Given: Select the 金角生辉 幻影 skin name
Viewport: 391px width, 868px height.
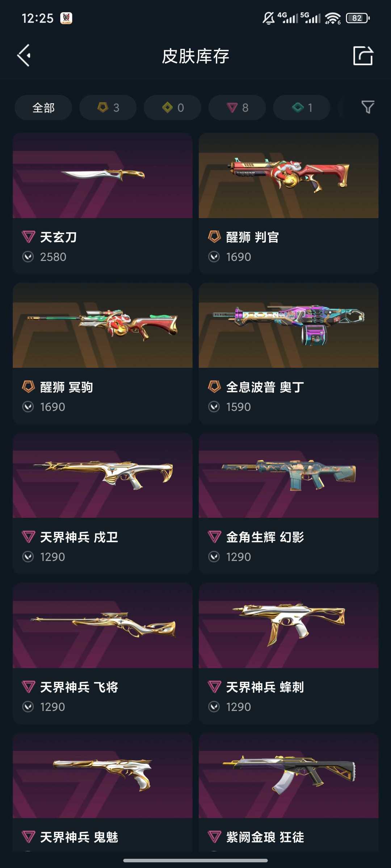Looking at the screenshot, I should [265, 537].
